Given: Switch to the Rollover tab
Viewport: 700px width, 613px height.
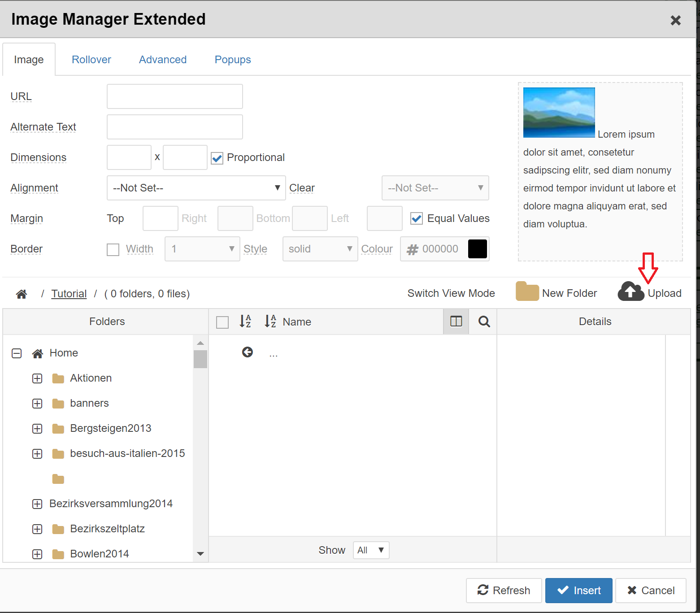Looking at the screenshot, I should pos(91,60).
